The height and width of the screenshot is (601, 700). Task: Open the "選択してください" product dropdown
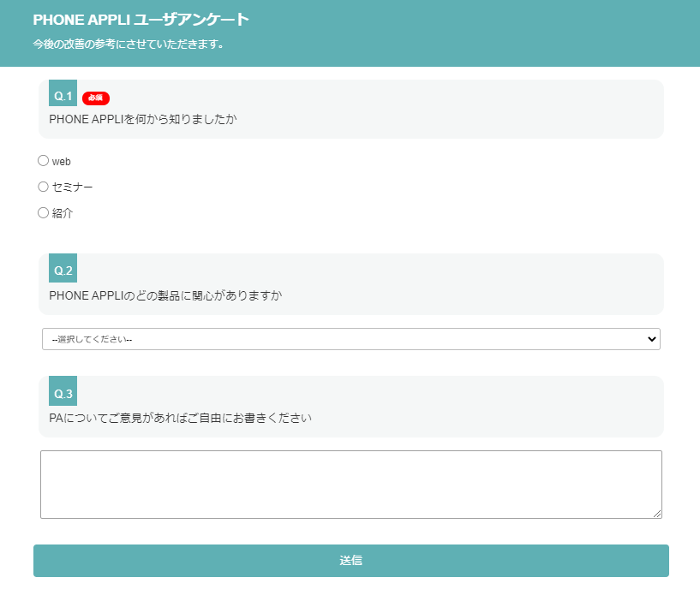coord(351,339)
